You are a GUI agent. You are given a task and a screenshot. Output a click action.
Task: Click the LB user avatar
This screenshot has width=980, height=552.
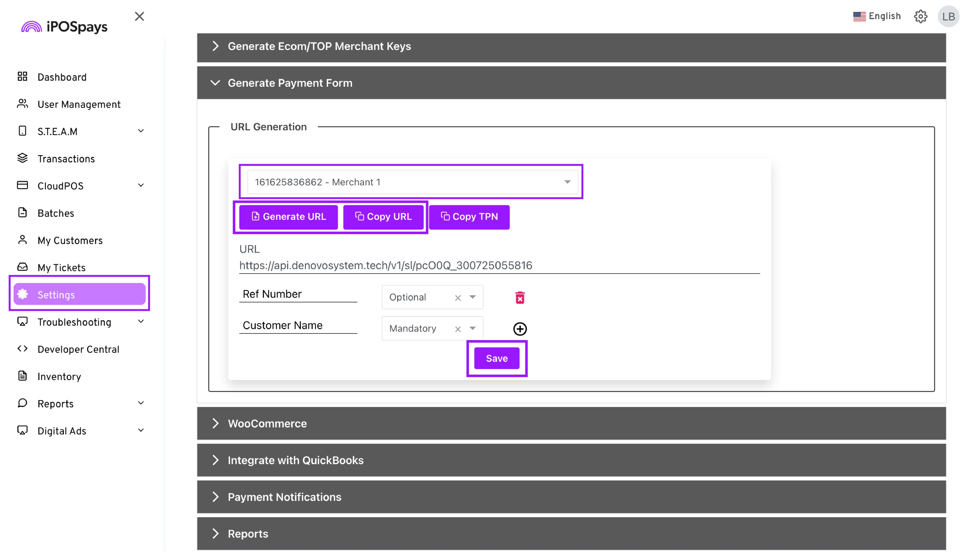pos(948,16)
